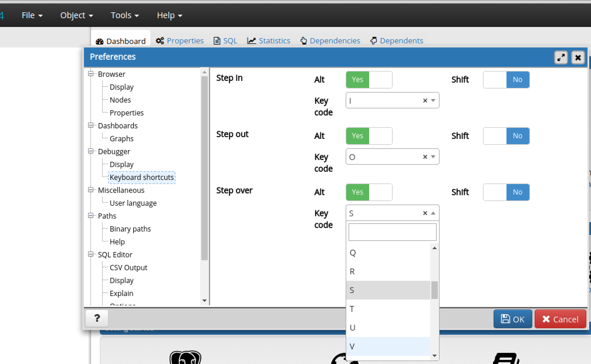Toggle Alt switch for Step in

369,80
